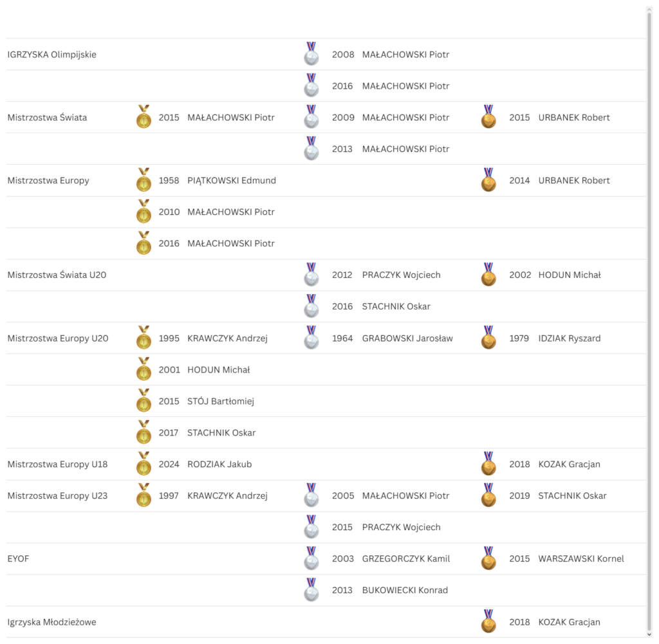Screen dimensions: 659x644
Task: Click the Mistrzostwa Europy U23 label
Action: (x=57, y=495)
